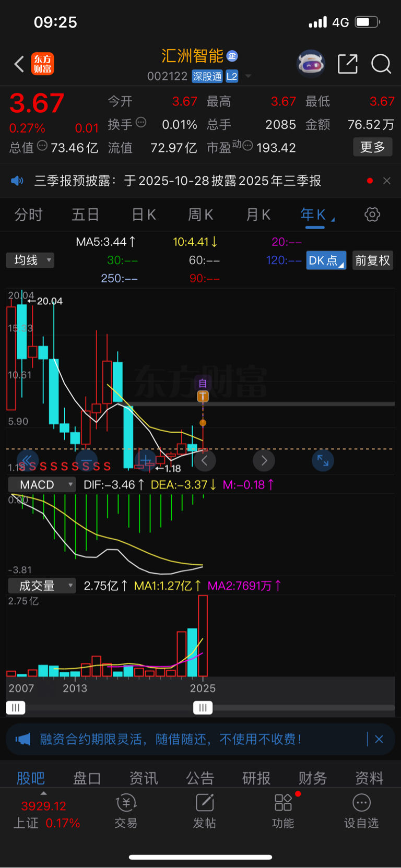Tap the 换手 info smiley icon
This screenshot has width=401, height=868.
[x=141, y=123]
